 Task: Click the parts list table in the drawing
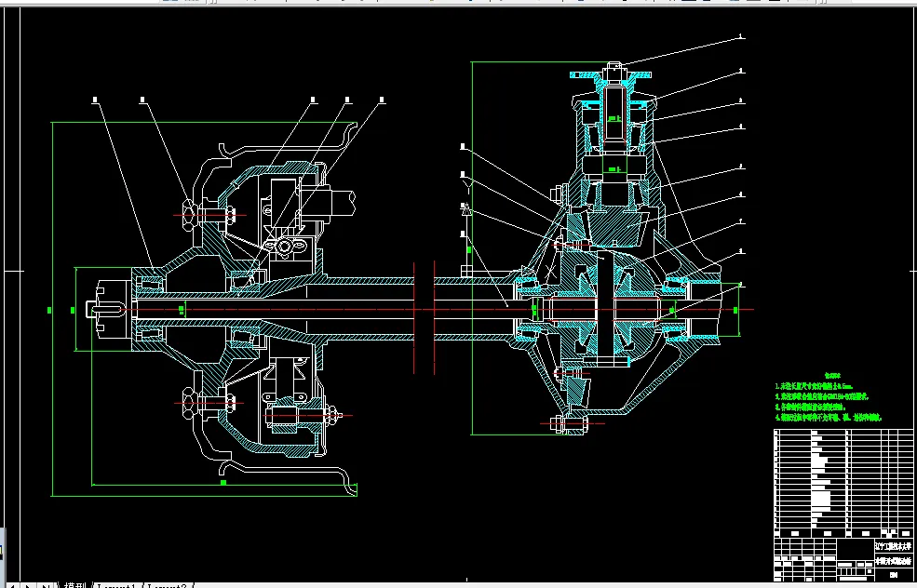point(843,483)
